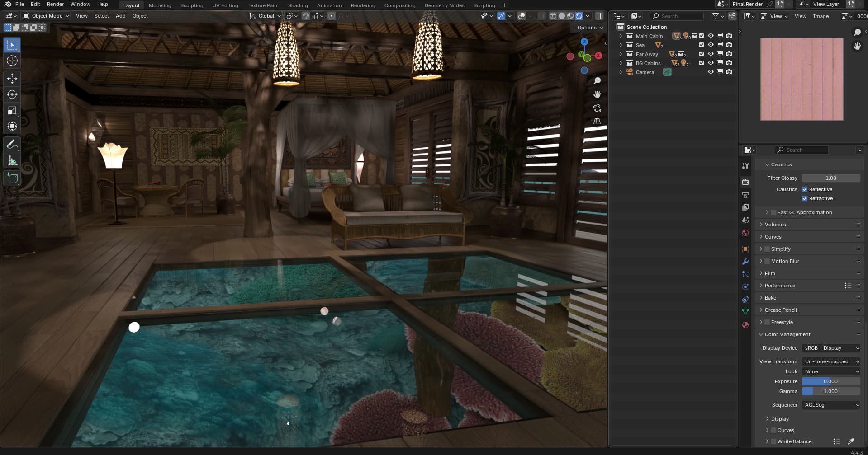Screen dimensions: 868x455
Task: Switch to rendered viewport shading
Action: [x=579, y=16]
